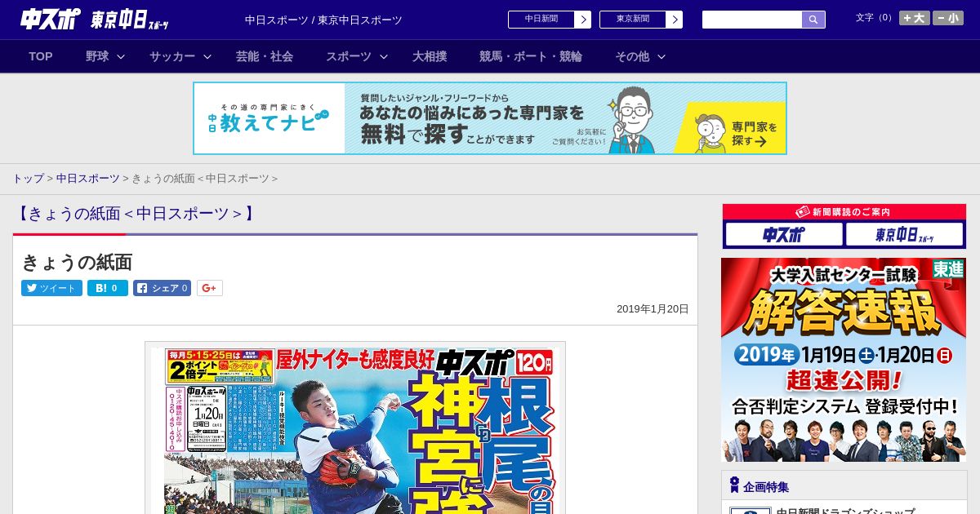The image size is (980, 514).
Task: Select 大相撲 in navigation bar
Action: pyautogui.click(x=430, y=56)
